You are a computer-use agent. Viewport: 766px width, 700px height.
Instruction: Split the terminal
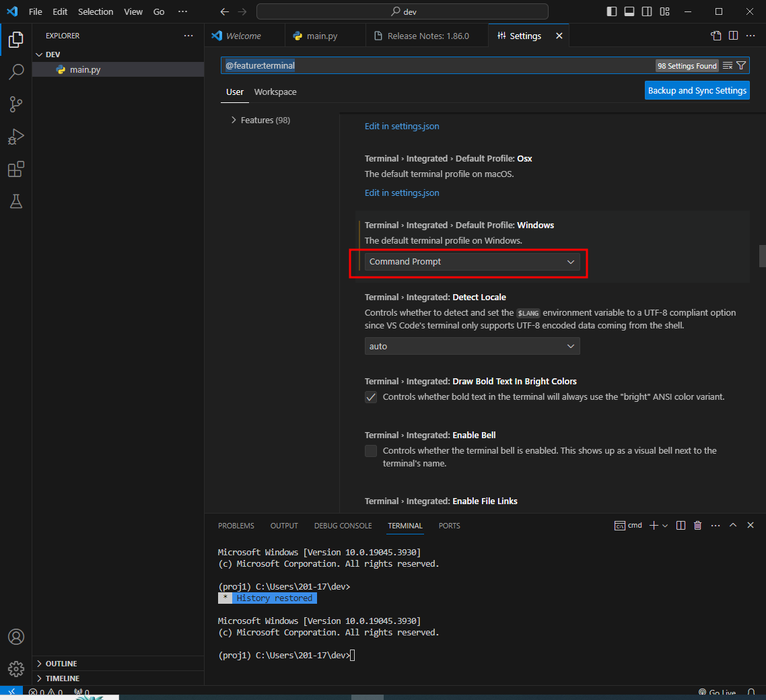tap(681, 525)
